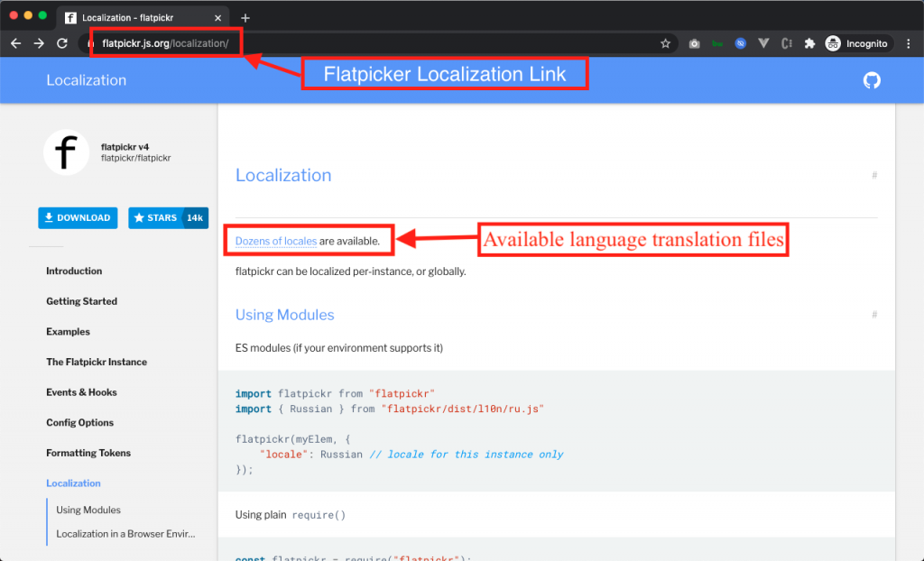
Task: Click the Using Modules content heading
Action: click(284, 315)
